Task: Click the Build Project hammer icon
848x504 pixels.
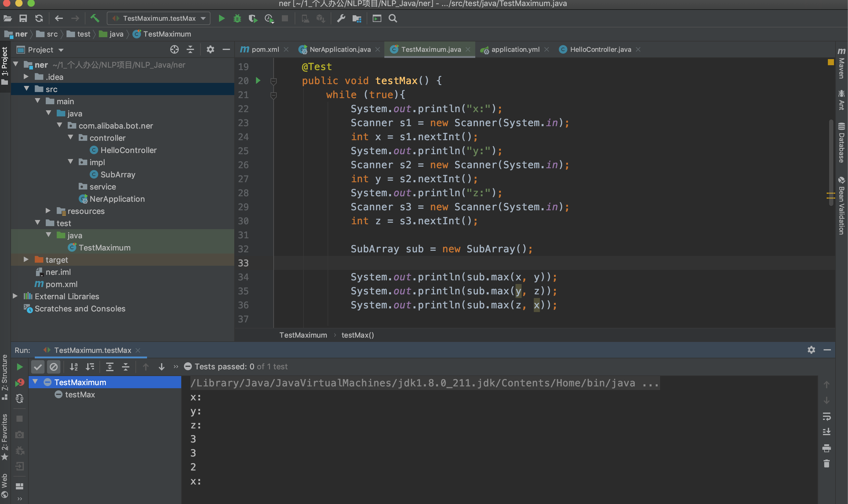Action: click(x=95, y=18)
